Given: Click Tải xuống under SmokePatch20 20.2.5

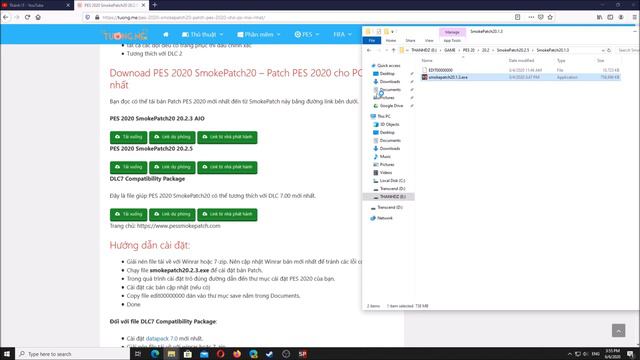Looking at the screenshot, I should (x=129, y=167).
